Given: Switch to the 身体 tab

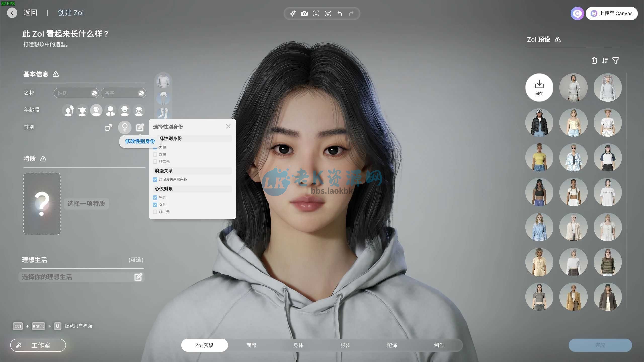Looking at the screenshot, I should 298,345.
